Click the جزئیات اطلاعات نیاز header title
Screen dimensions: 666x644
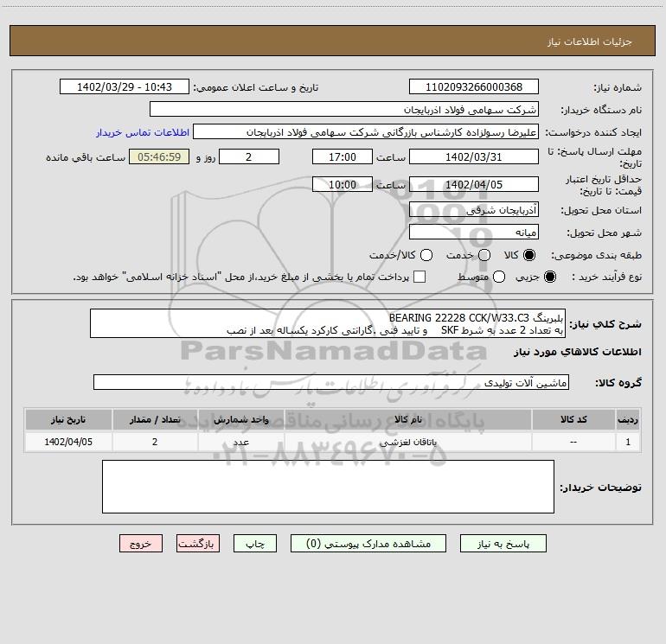click(589, 41)
